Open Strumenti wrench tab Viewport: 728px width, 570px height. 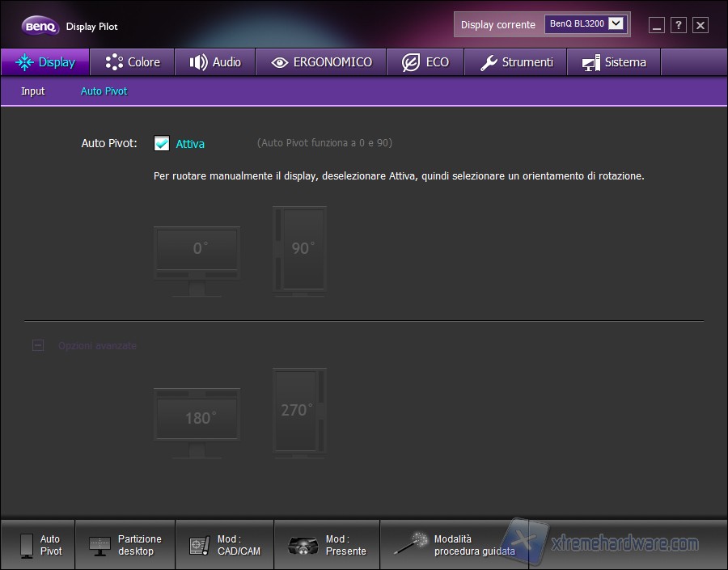(x=516, y=62)
